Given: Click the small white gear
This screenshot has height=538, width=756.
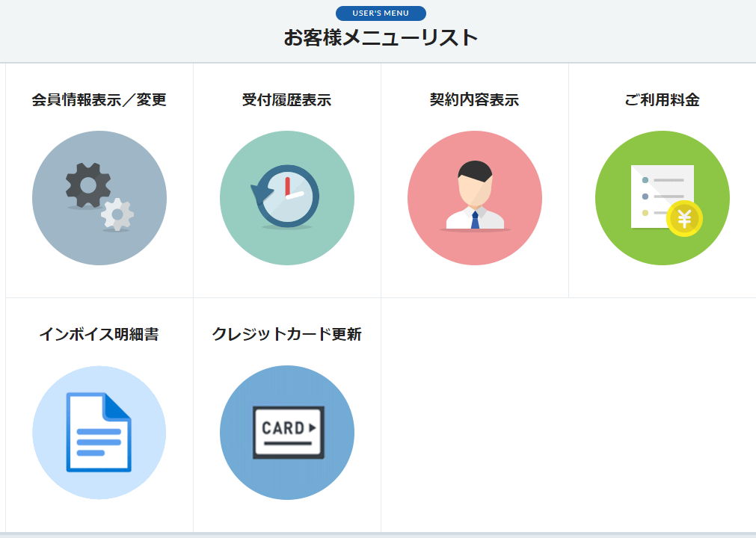Looking at the screenshot, I should 117,214.
